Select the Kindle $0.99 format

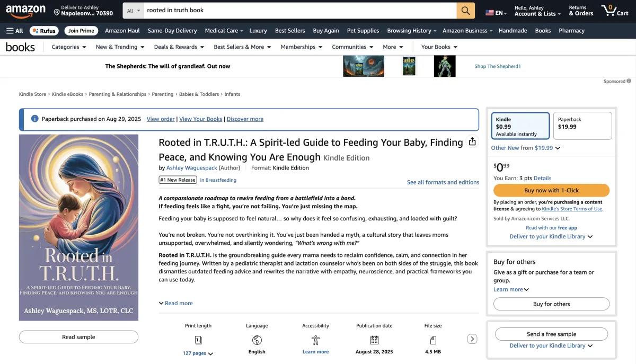point(520,126)
